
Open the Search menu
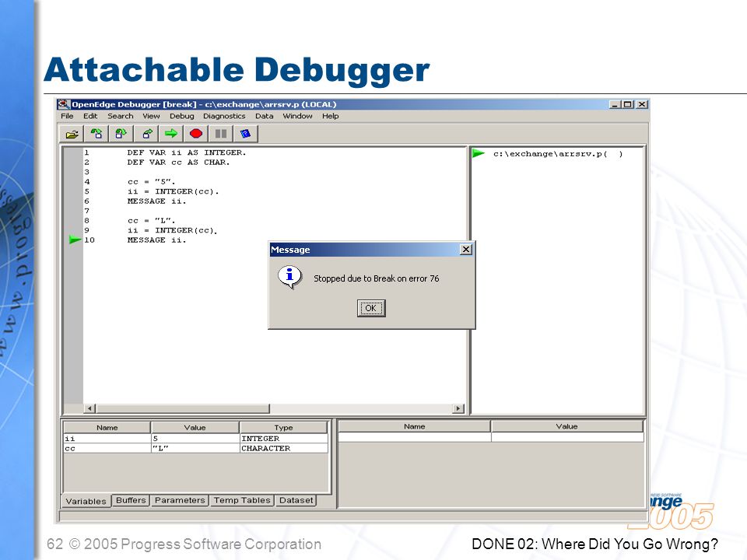pyautogui.click(x=121, y=116)
